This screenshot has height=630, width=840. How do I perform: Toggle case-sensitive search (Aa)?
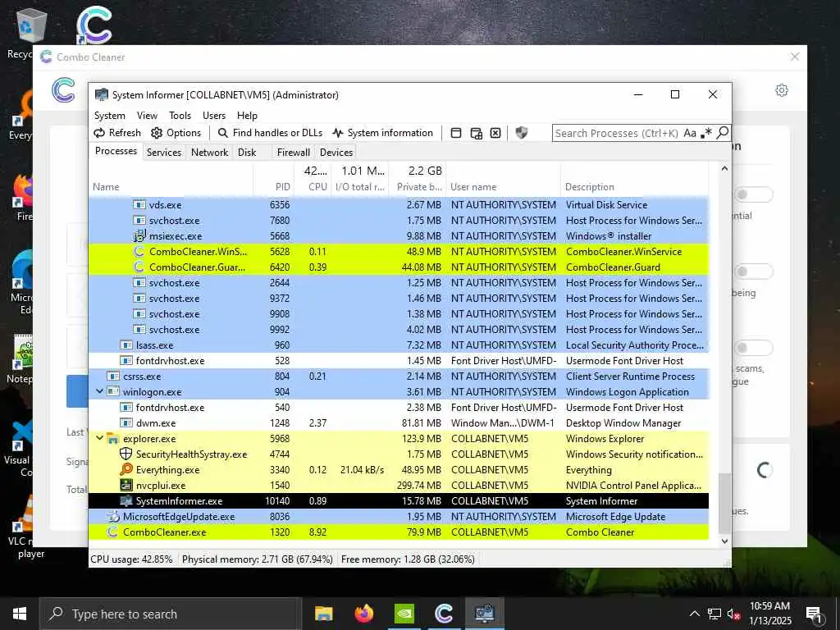(x=690, y=133)
